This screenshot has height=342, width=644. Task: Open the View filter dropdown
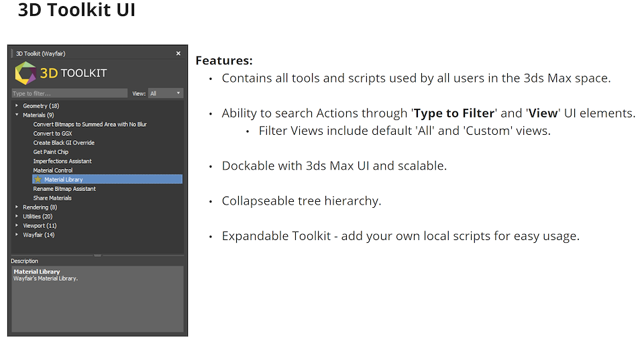coord(165,93)
